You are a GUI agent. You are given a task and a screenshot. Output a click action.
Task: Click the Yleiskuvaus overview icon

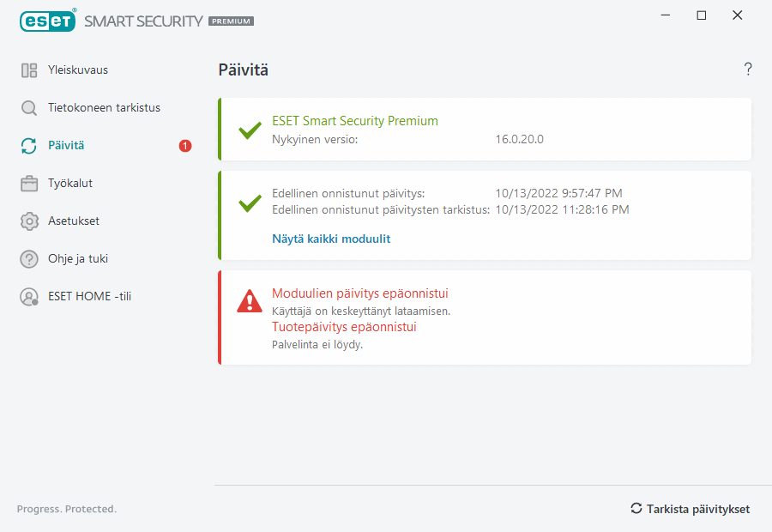[x=29, y=70]
